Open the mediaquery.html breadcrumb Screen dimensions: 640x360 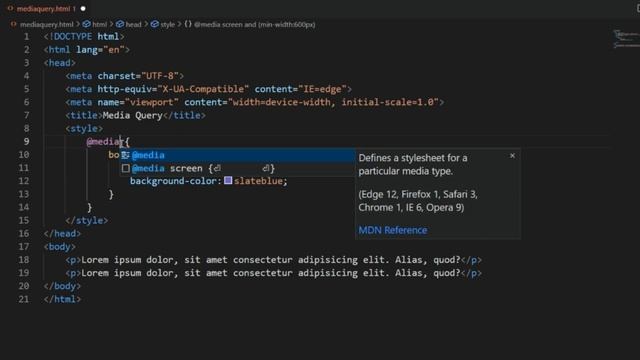(46, 24)
